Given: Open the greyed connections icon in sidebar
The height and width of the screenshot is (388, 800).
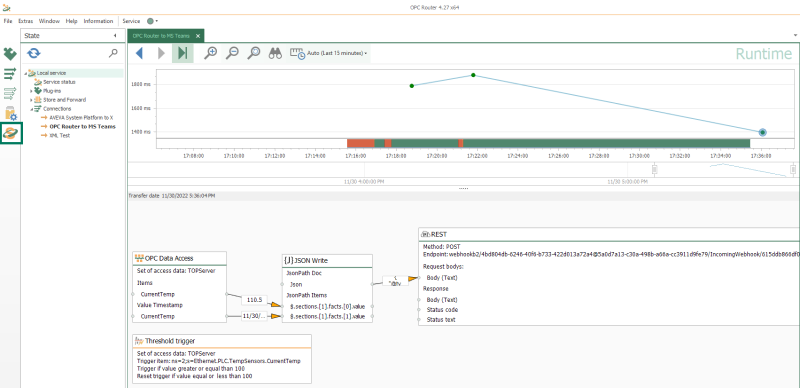Looking at the screenshot, I should [10, 93].
